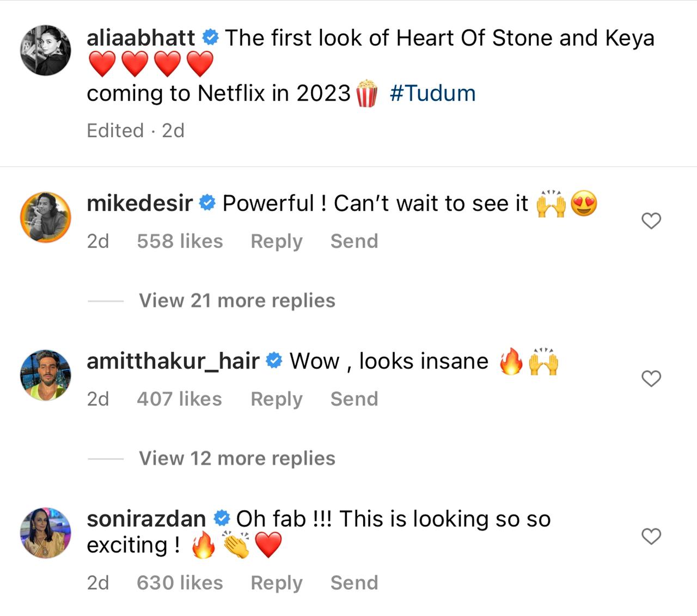Open sonirazdan's profile avatar
Viewport: 697px width, 616px height.
pos(46,533)
